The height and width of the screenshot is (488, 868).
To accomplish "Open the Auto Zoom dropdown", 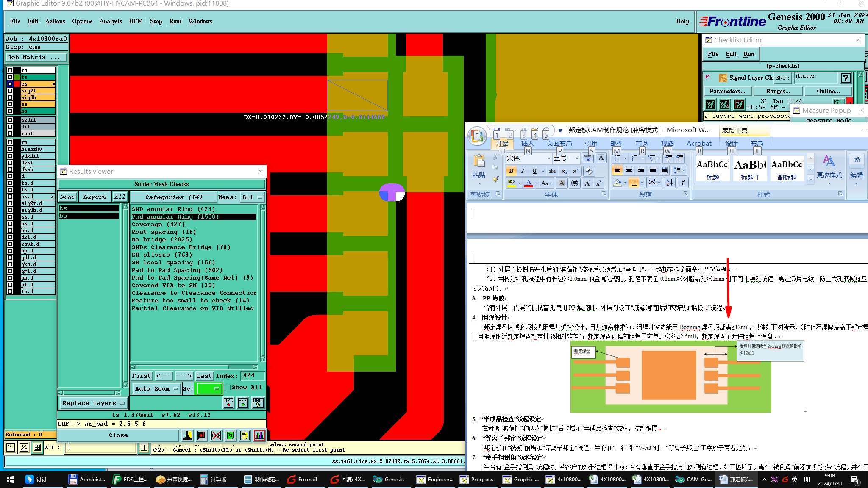I will point(156,388).
